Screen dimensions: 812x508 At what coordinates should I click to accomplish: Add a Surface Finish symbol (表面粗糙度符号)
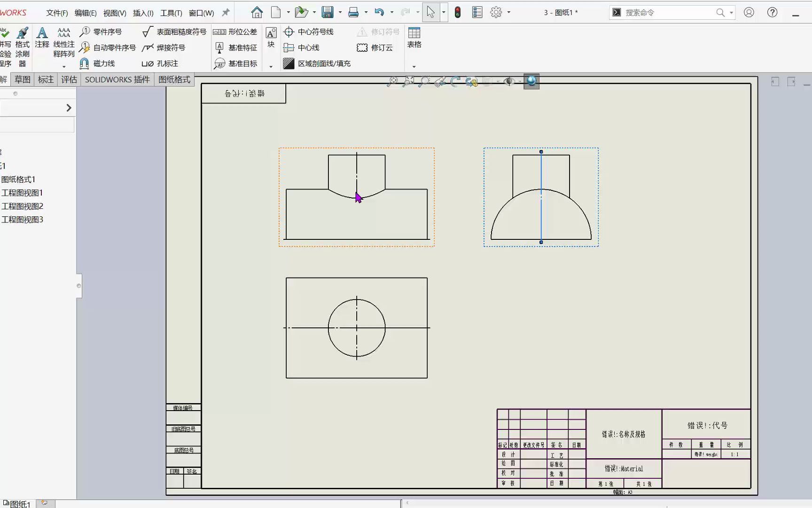[x=174, y=32]
